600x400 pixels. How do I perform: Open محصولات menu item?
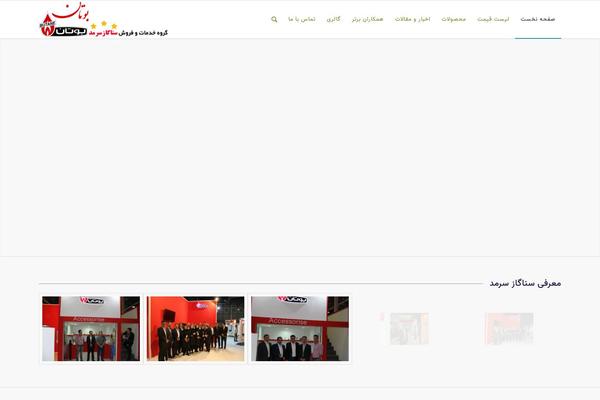(453, 19)
